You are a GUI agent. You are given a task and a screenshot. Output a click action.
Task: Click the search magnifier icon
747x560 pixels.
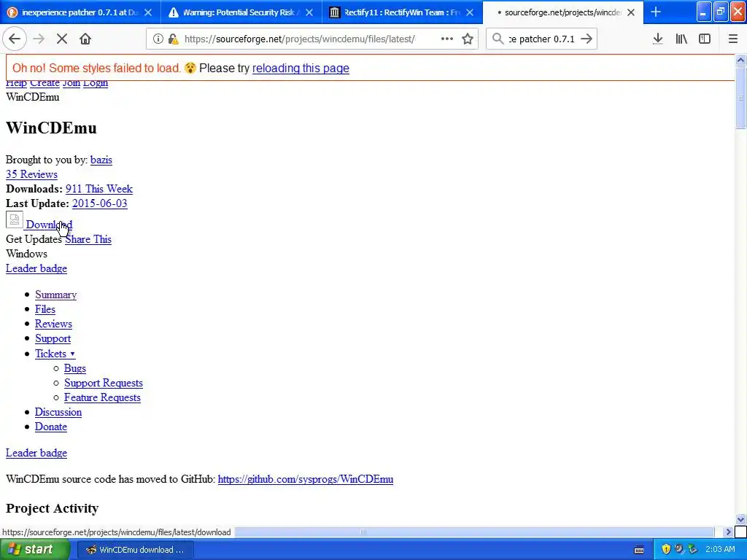point(498,39)
